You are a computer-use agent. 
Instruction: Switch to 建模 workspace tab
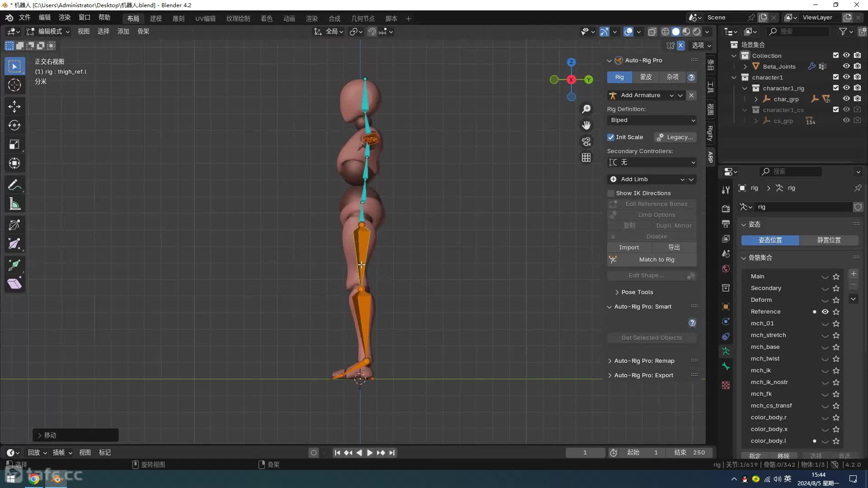coord(156,19)
